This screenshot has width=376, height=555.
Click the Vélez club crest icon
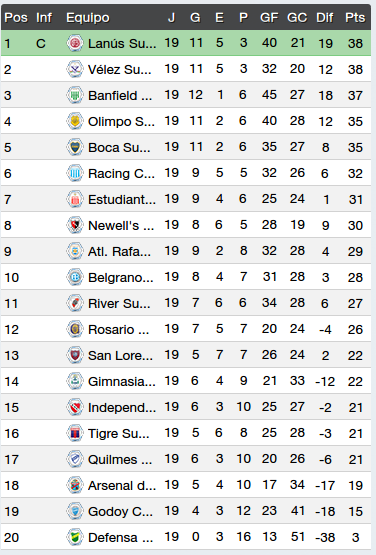(x=75, y=69)
